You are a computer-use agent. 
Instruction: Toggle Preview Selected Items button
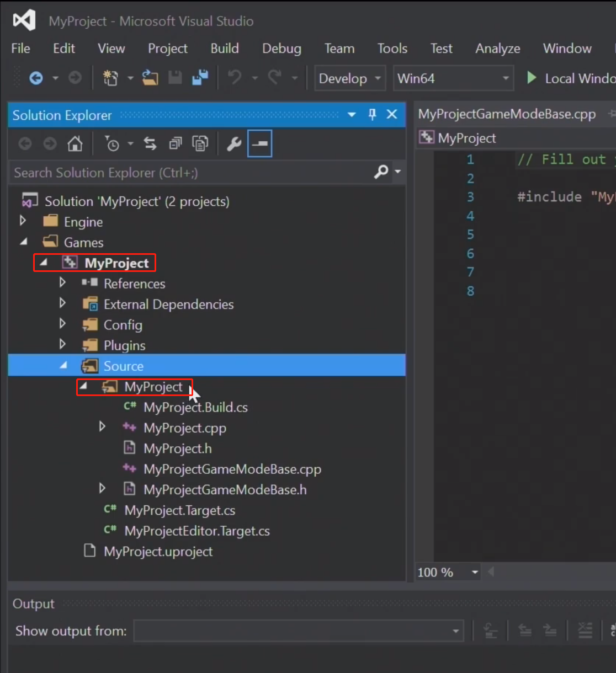pyautogui.click(x=259, y=144)
